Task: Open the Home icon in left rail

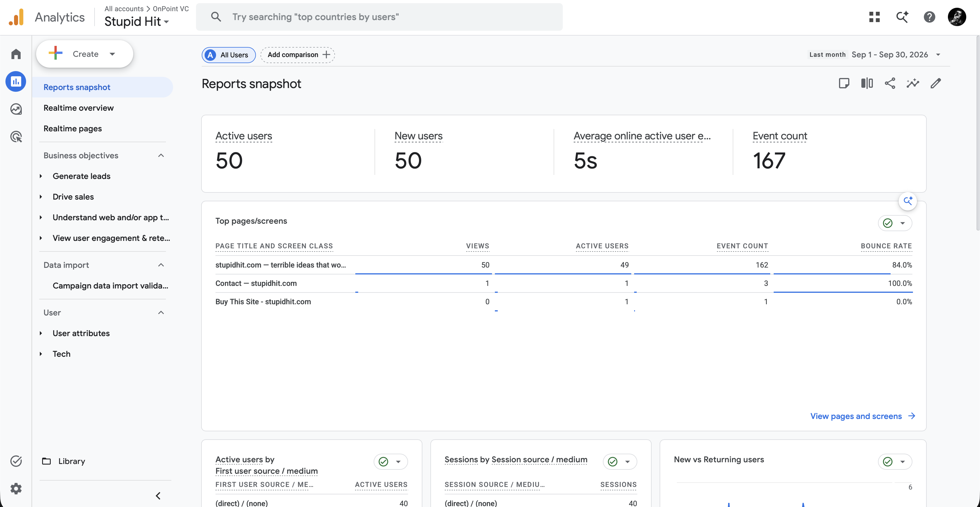Action: click(16, 54)
